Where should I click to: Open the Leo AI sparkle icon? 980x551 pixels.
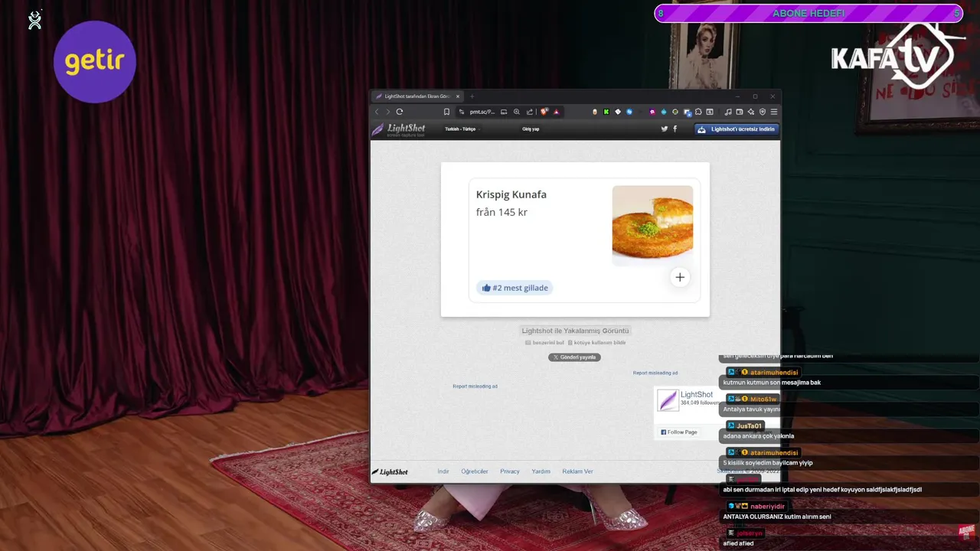[x=751, y=112]
